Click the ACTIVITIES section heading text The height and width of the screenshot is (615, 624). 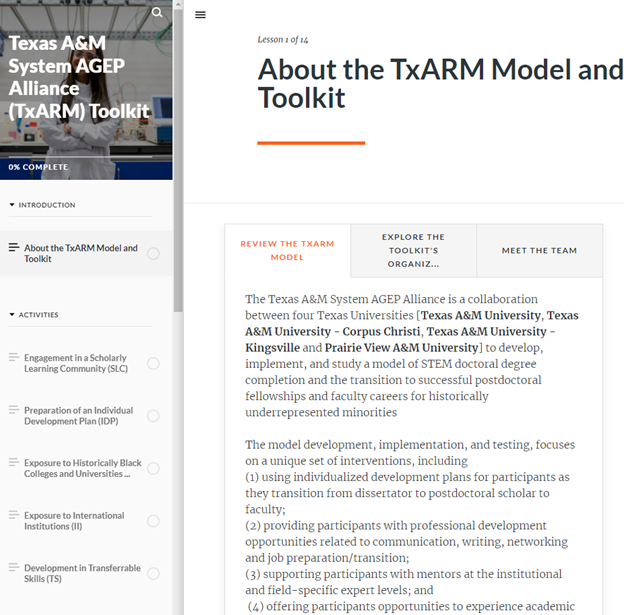[x=39, y=315]
